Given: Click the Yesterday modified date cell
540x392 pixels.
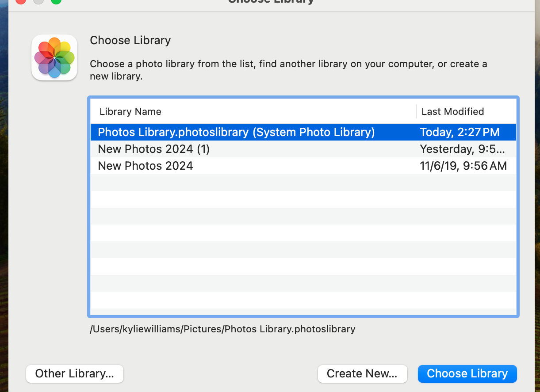Looking at the screenshot, I should [x=462, y=149].
